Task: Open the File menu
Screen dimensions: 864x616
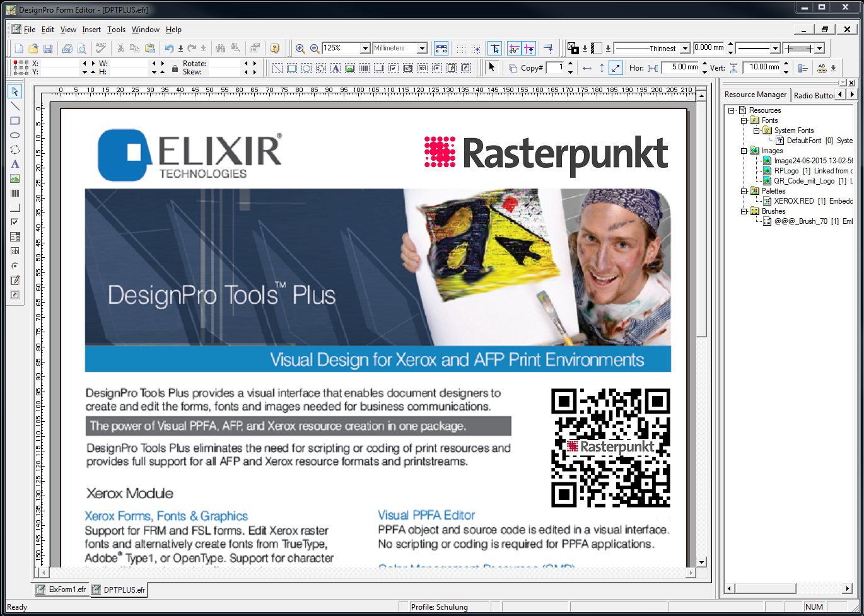Action: (30, 30)
